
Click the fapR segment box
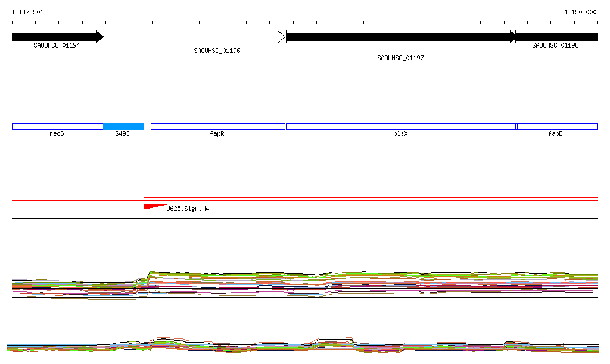click(x=217, y=126)
